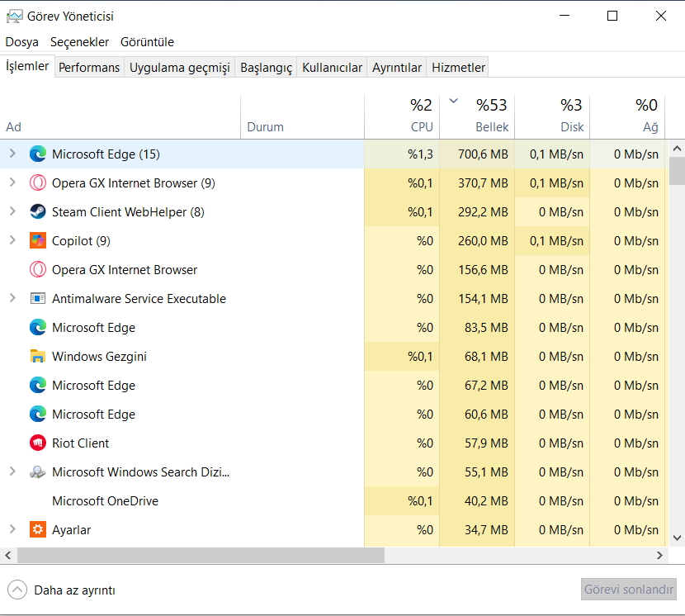This screenshot has width=685, height=616.
Task: Click the Task Manager title bar icon
Action: coord(14,17)
